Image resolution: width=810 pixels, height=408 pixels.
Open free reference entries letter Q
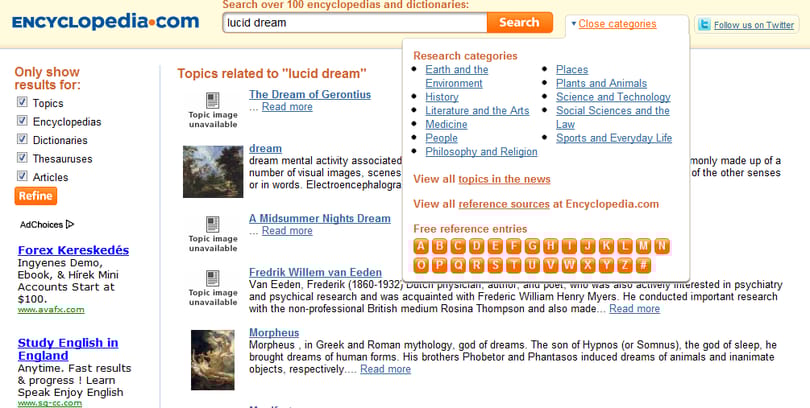[x=458, y=265]
